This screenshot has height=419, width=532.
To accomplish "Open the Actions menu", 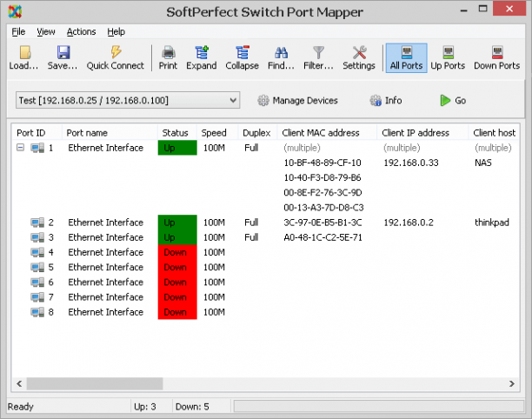I will tap(81, 31).
